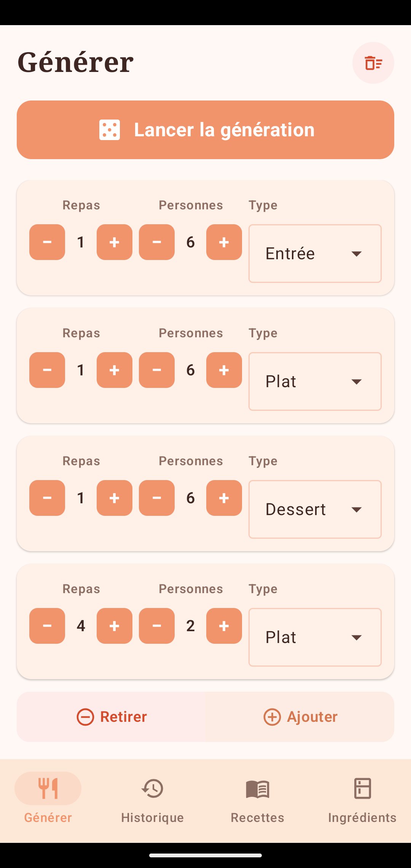The height and width of the screenshot is (868, 411).
Task: Increase Personnes count showing 2
Action: tap(224, 626)
